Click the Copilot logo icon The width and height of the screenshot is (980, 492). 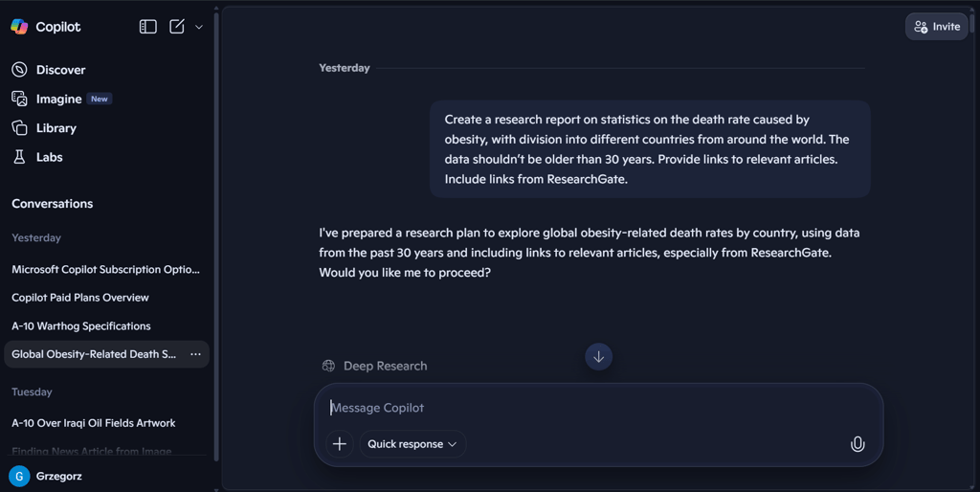click(19, 26)
